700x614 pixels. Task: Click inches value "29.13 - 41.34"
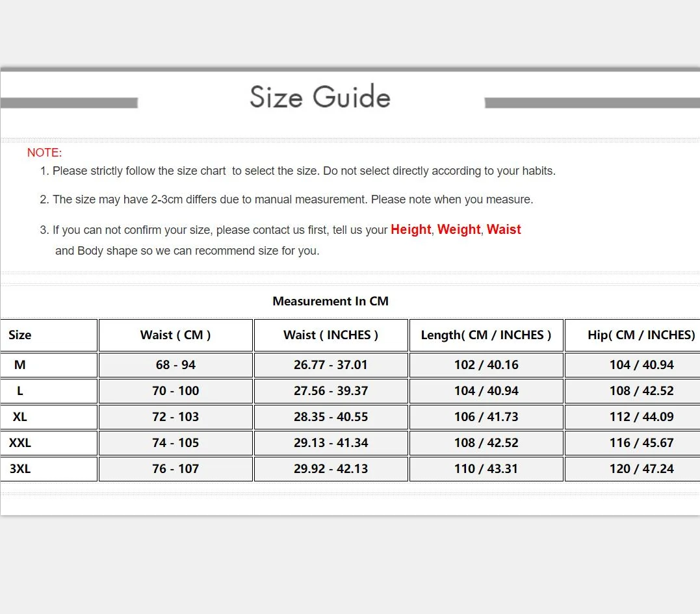tap(331, 442)
